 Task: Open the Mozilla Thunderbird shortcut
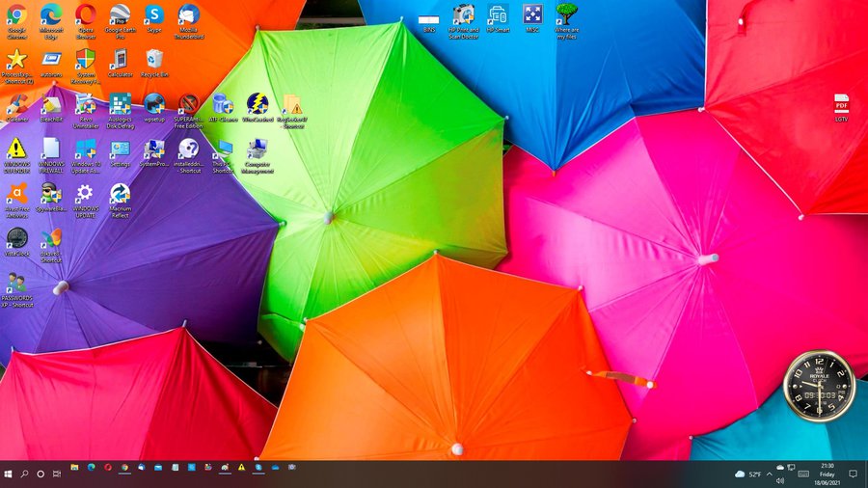(x=189, y=21)
